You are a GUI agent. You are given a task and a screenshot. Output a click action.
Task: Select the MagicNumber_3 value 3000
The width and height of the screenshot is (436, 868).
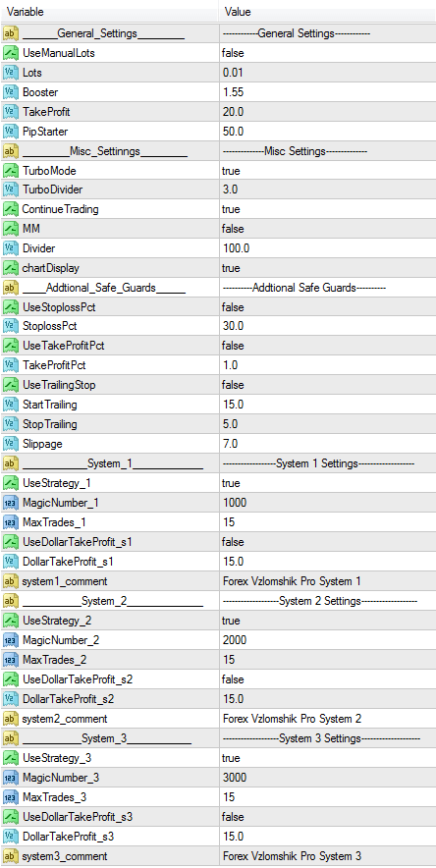(x=235, y=778)
